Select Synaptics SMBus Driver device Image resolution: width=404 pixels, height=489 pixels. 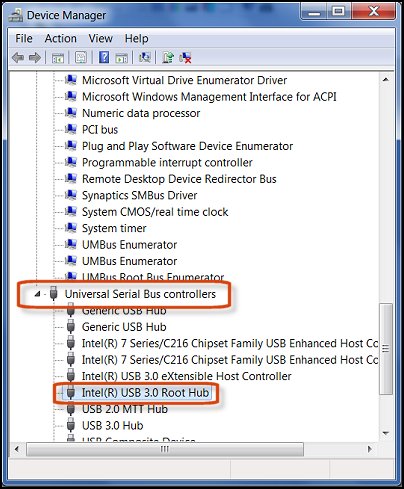click(139, 195)
